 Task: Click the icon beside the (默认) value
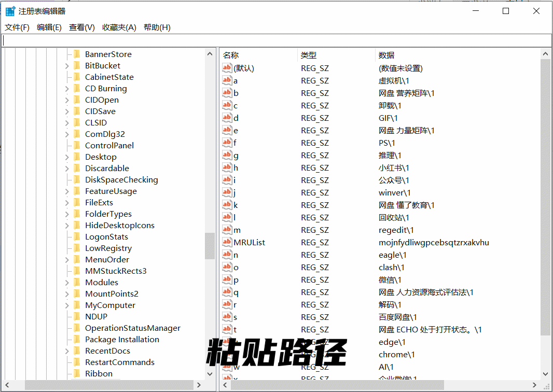pos(227,68)
